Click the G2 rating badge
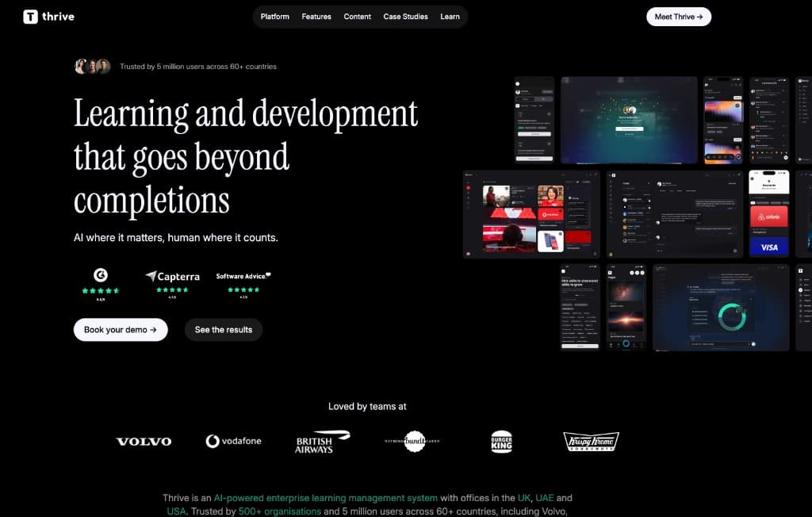Viewport: 812px width, 517px height. click(x=101, y=285)
